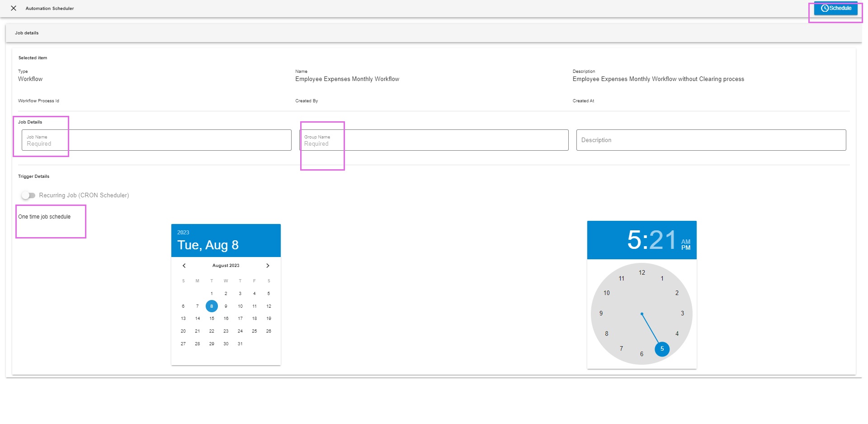Pick 12 on the clock face

point(642,273)
